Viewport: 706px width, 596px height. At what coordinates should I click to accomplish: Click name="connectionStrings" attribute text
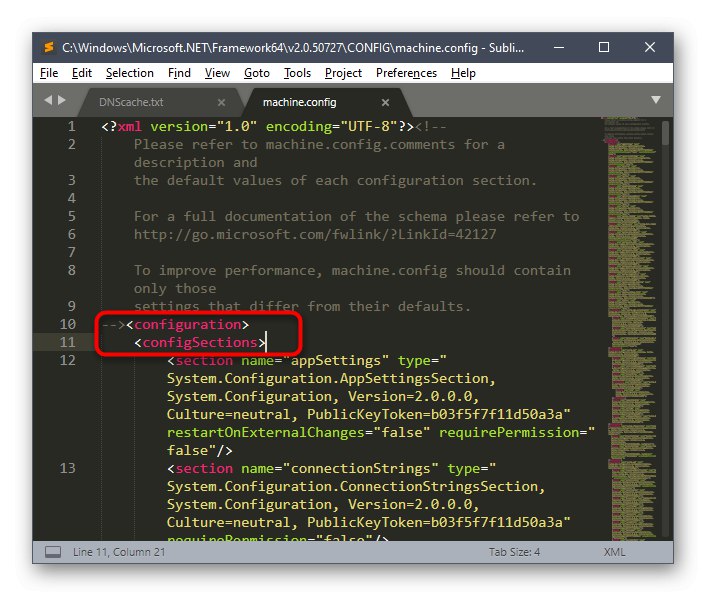(x=339, y=469)
